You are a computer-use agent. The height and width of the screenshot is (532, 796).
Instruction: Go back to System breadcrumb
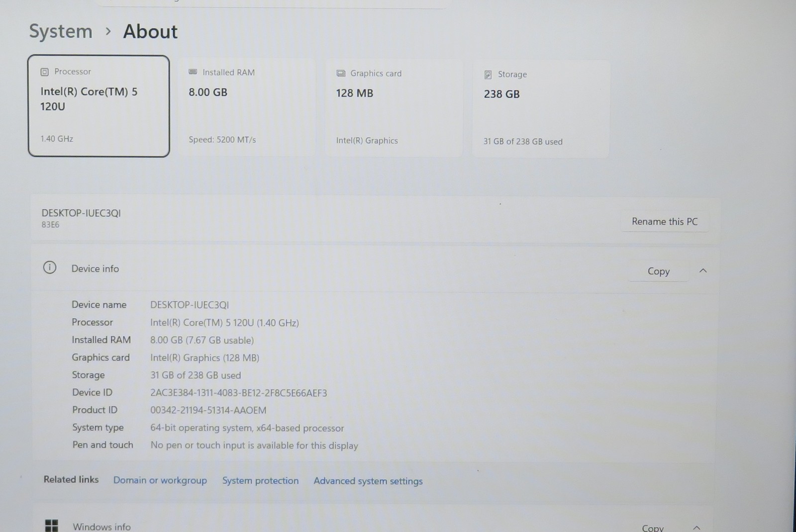click(61, 31)
